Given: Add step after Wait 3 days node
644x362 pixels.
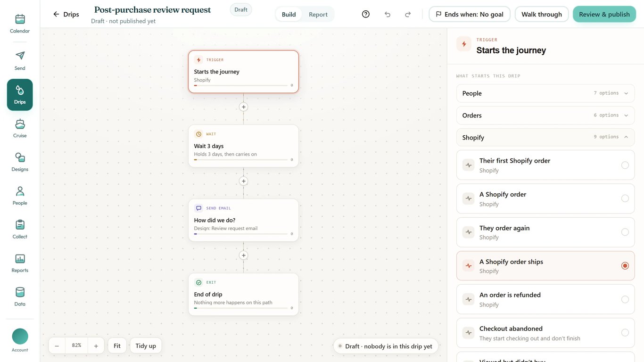Looking at the screenshot, I should tap(244, 181).
